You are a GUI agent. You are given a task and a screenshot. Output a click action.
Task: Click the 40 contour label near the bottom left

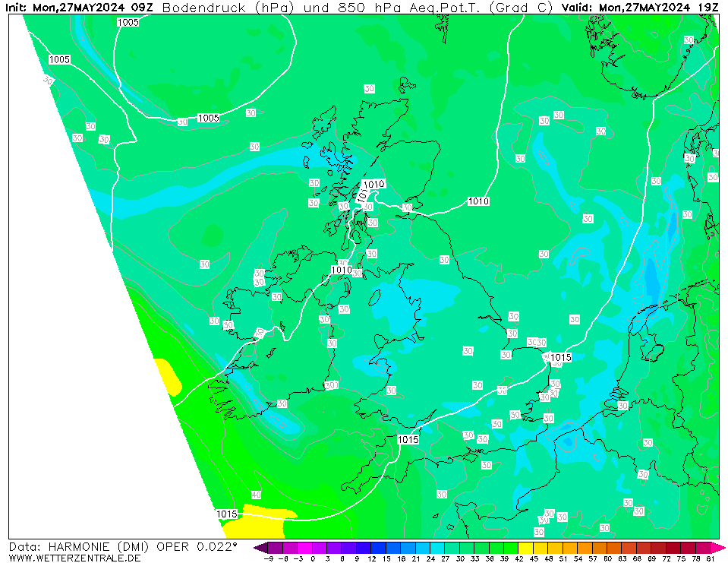256,495
